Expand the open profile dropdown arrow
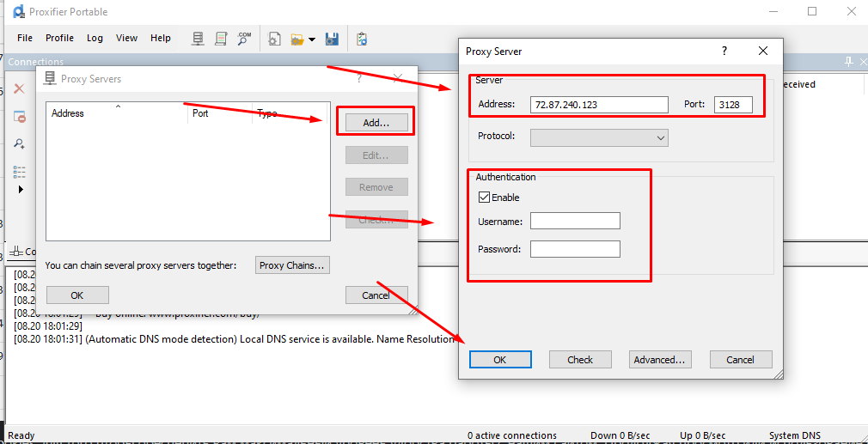This screenshot has height=444, width=868. (x=312, y=40)
